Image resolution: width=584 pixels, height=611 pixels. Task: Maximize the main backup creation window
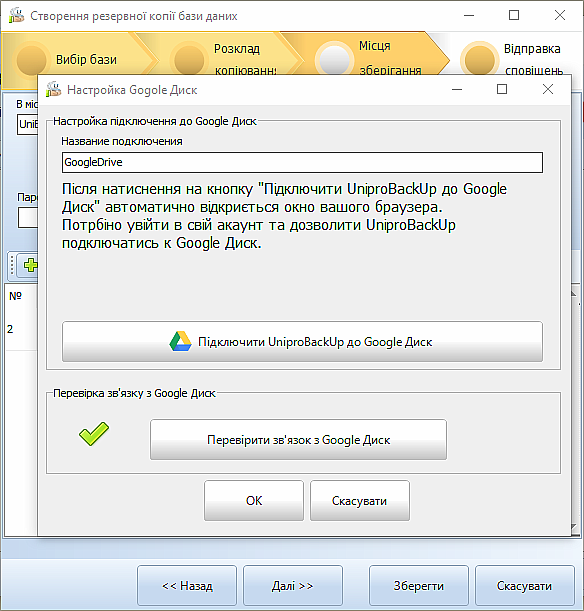point(514,15)
